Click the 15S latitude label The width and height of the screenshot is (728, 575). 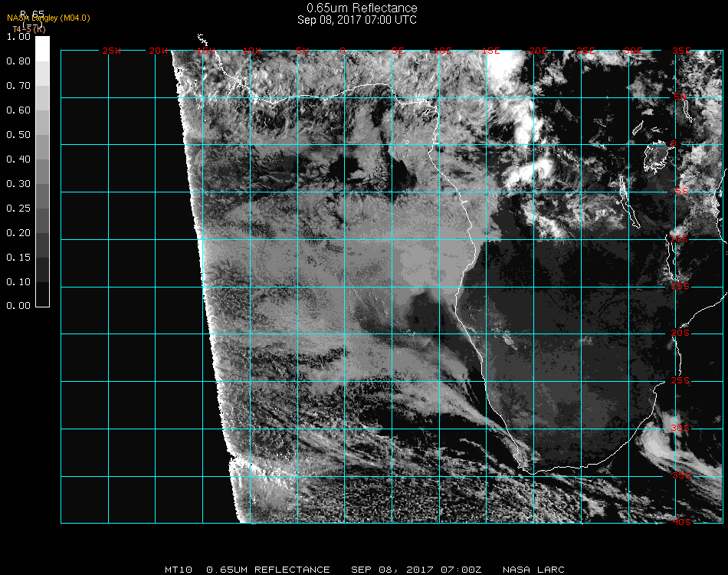click(x=680, y=287)
